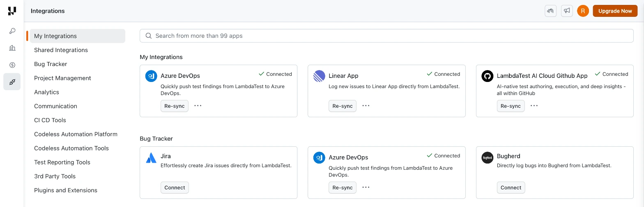Click the Upgrade Now button

coord(615,11)
